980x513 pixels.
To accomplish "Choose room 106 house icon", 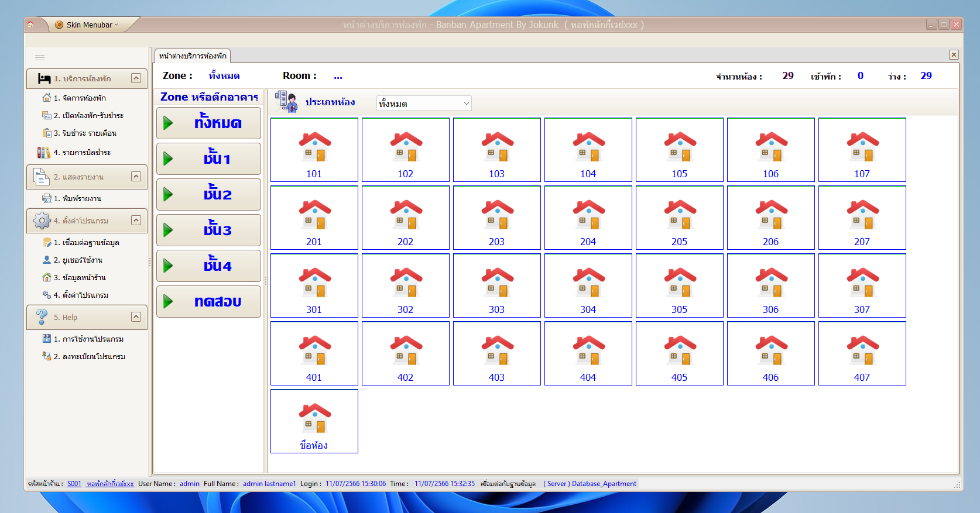I will [771, 147].
